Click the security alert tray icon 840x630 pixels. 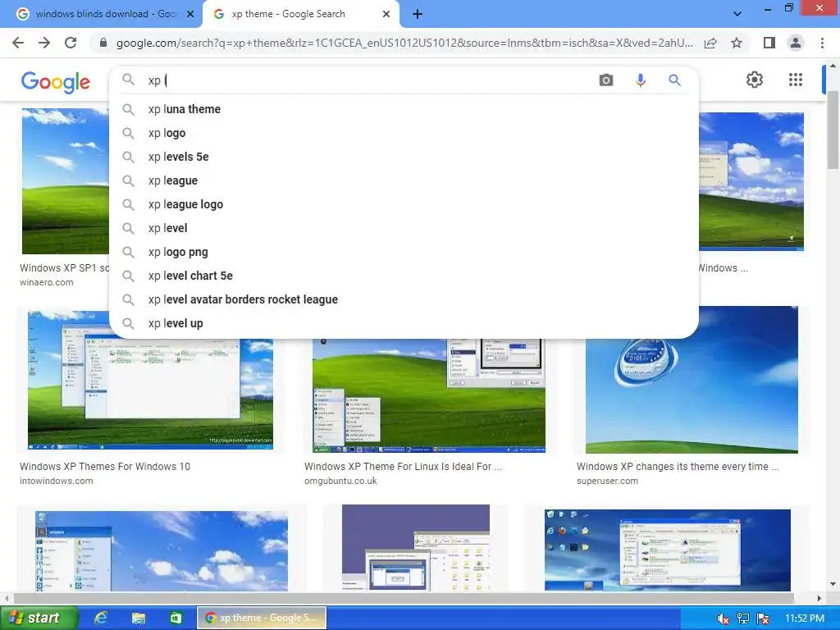coord(763,619)
